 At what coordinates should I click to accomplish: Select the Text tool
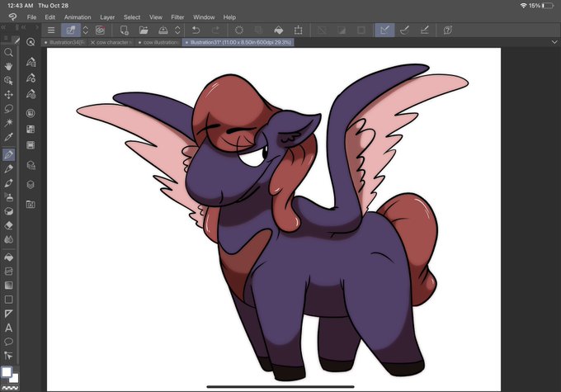point(8,328)
